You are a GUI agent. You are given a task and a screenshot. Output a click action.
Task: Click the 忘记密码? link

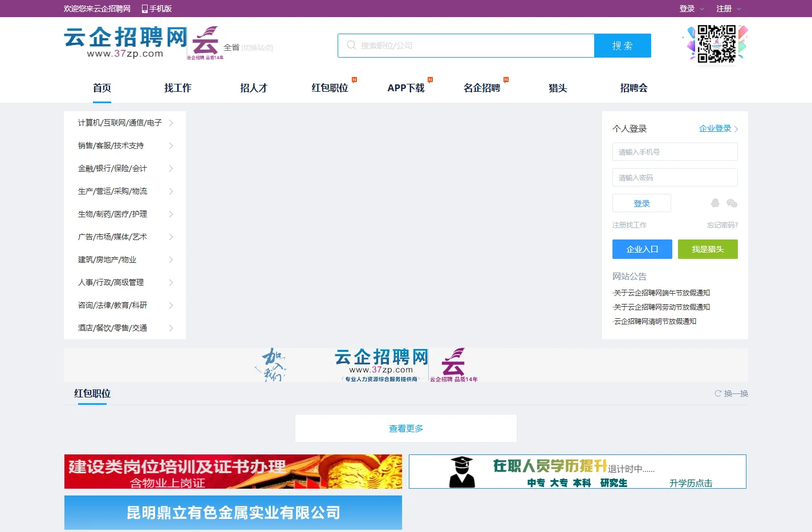[722, 225]
